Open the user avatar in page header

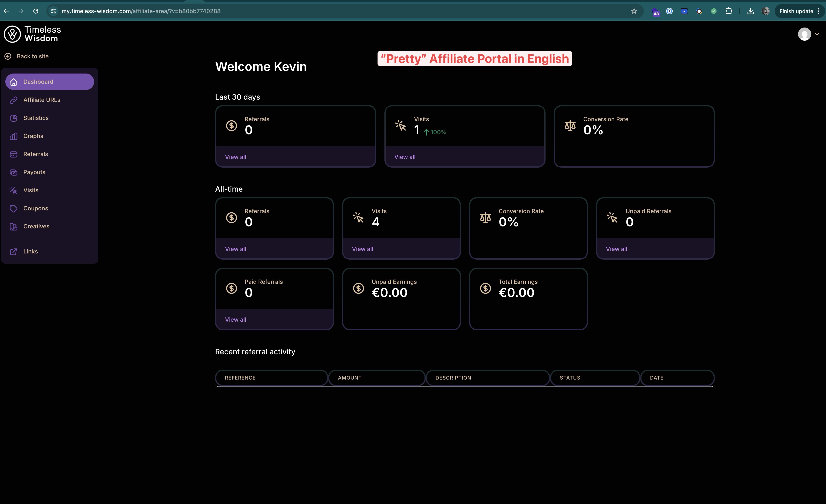tap(805, 34)
